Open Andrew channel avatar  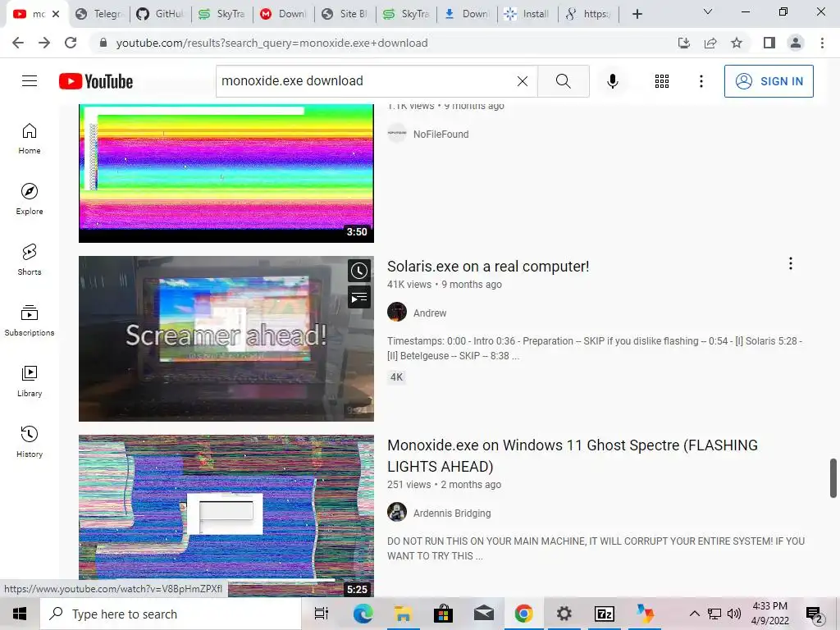397,312
